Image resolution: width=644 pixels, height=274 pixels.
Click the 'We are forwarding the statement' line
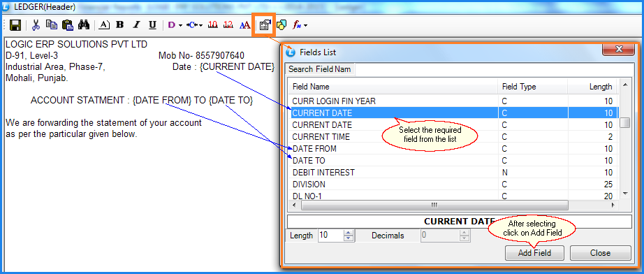pyautogui.click(x=103, y=122)
